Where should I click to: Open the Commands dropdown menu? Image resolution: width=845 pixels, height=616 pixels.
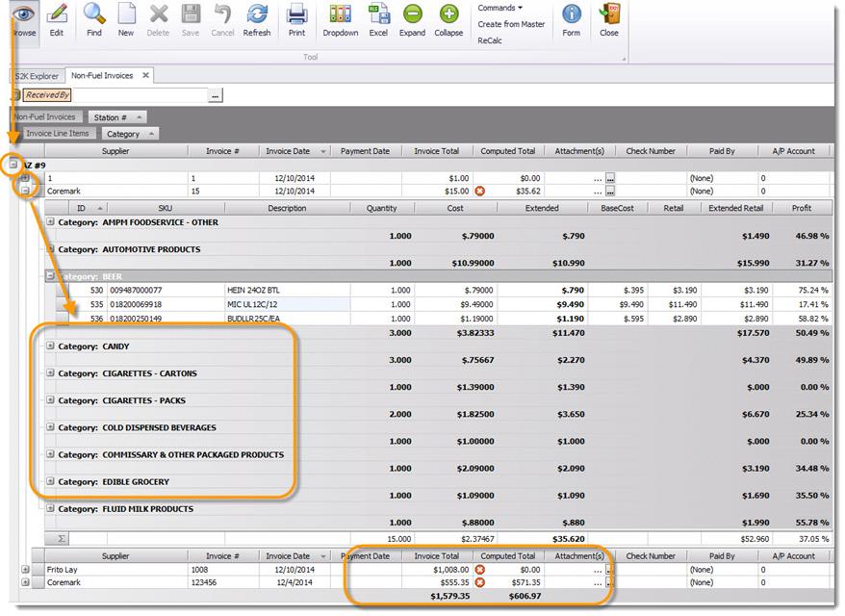point(500,8)
